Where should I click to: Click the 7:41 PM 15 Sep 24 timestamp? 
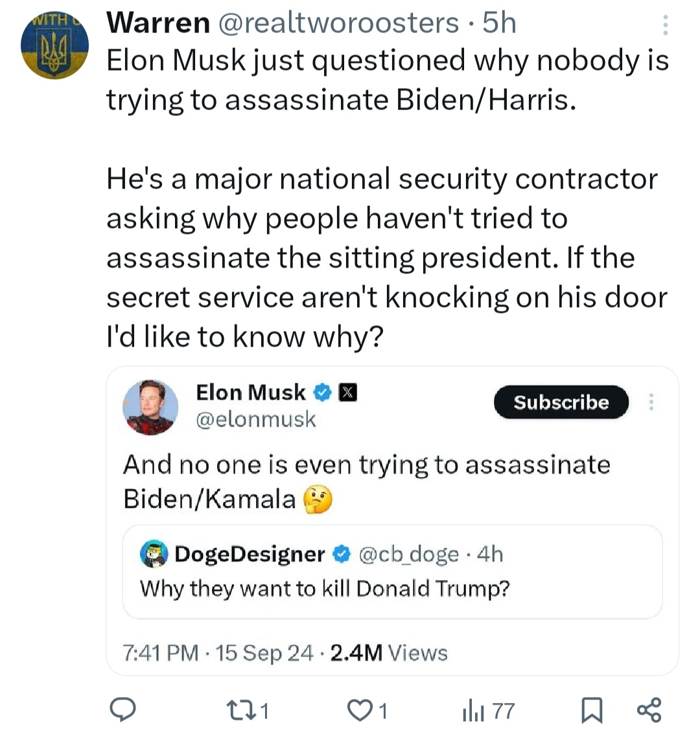pyautogui.click(x=218, y=652)
